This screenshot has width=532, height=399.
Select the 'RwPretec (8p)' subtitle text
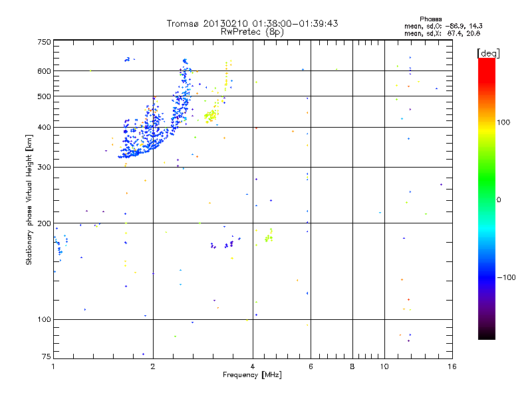(252, 32)
